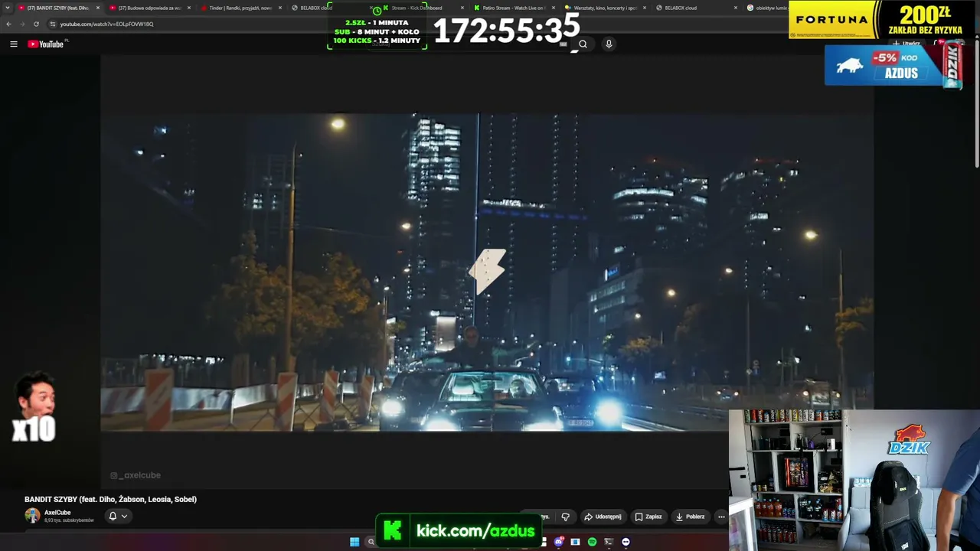Switch to the Patiro Stream tab
This screenshot has height=551, width=980.
[513, 8]
